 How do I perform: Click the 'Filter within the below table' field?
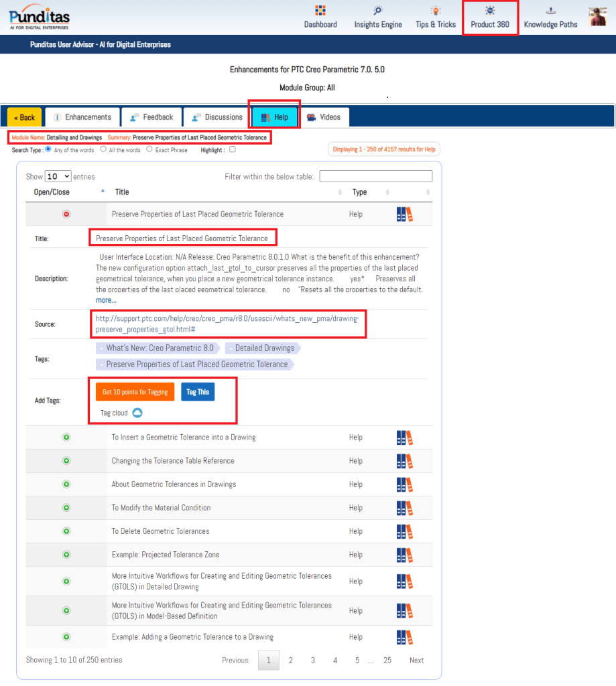tap(375, 177)
